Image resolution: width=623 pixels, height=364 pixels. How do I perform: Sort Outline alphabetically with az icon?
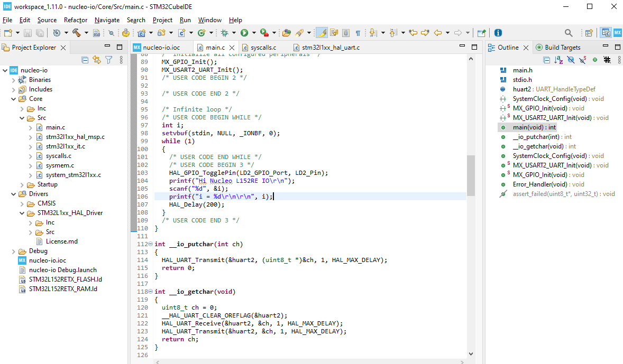pos(558,60)
